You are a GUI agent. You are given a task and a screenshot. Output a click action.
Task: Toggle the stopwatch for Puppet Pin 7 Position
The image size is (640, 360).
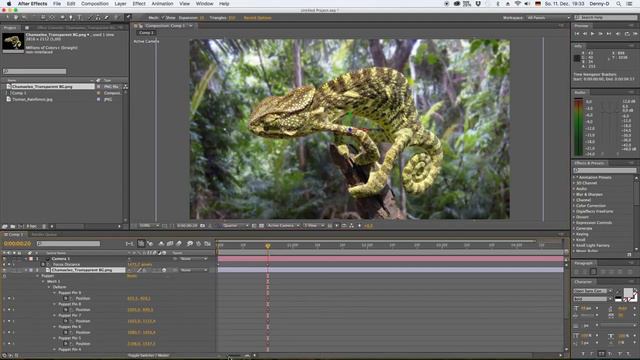tap(66, 321)
